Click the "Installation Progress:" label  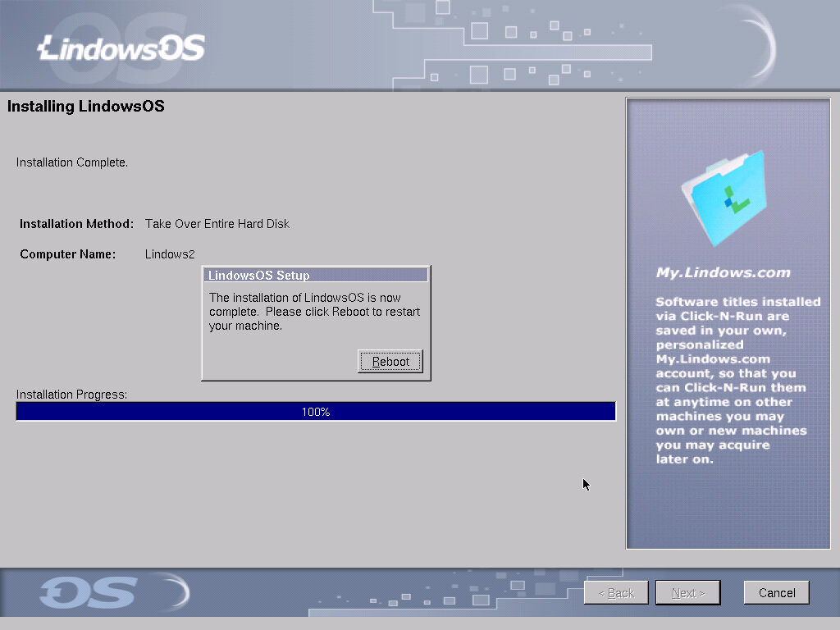(x=71, y=395)
